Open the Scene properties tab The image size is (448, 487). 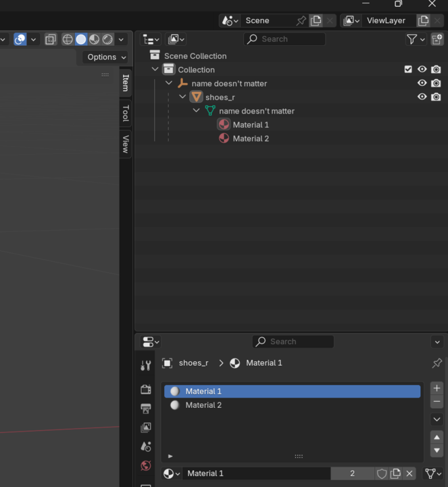pyautogui.click(x=146, y=446)
